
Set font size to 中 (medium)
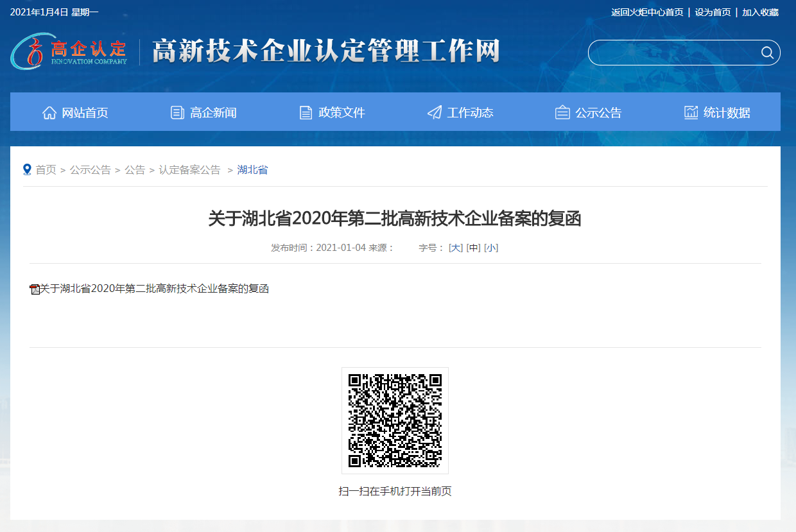click(x=473, y=248)
